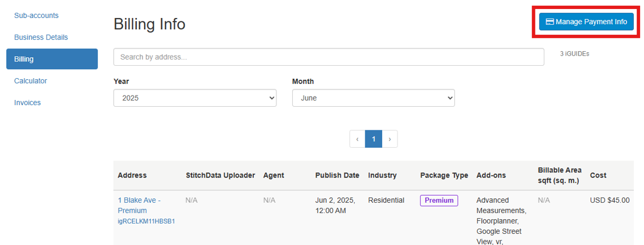
Task: Expand the Year dropdown showing 2025
Action: click(195, 98)
